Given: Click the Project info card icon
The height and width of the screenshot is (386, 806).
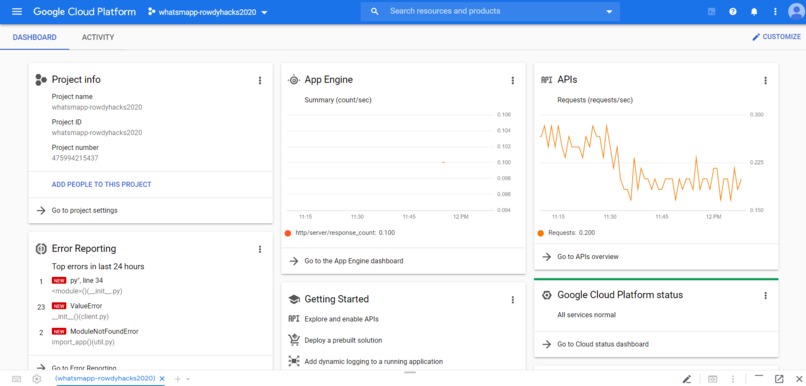Looking at the screenshot, I should pos(41,80).
